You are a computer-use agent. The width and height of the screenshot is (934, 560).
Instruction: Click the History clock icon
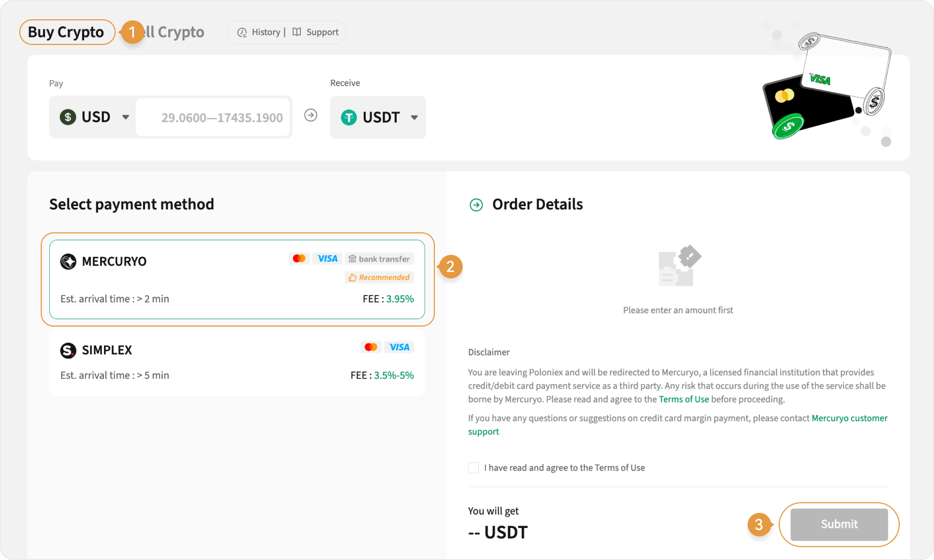click(x=242, y=33)
